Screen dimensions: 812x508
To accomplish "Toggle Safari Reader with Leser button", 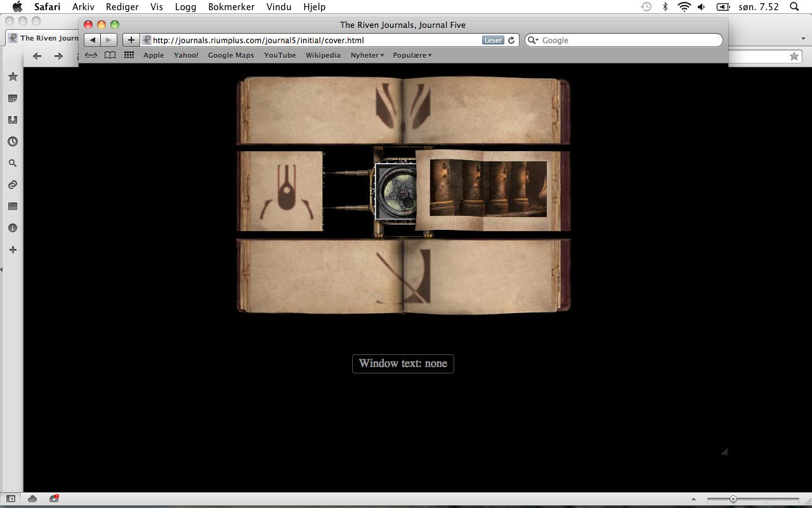I will 493,40.
